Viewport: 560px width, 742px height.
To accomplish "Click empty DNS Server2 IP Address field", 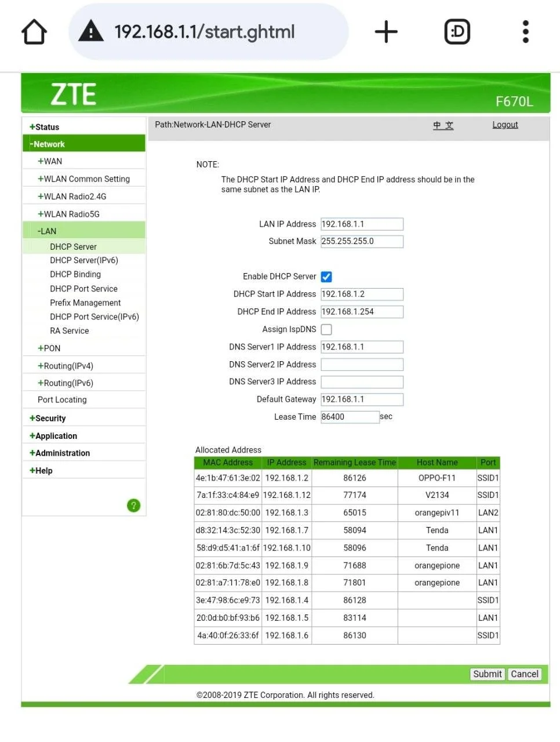I will (362, 365).
